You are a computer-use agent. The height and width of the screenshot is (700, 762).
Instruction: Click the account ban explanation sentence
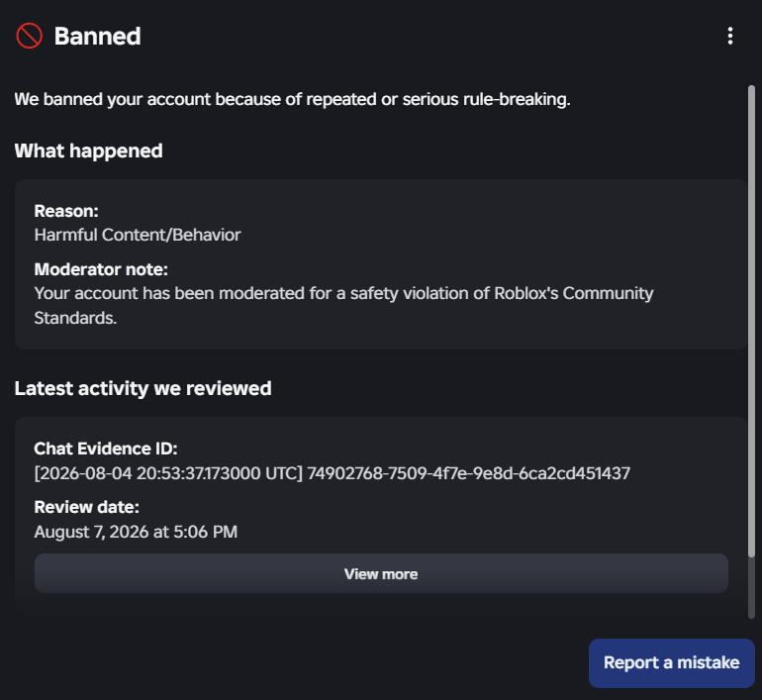(x=292, y=99)
